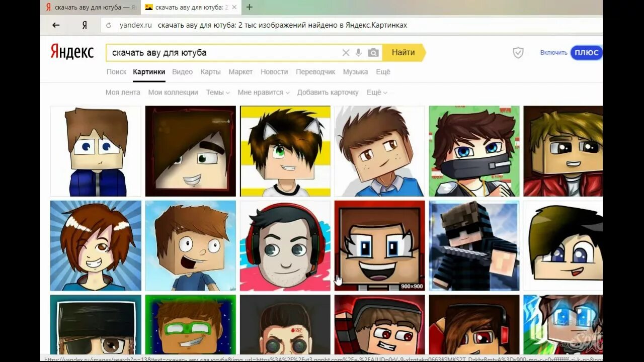
Task: Open thumbnail of blond boy in red jacket
Action: pyautogui.click(x=563, y=151)
